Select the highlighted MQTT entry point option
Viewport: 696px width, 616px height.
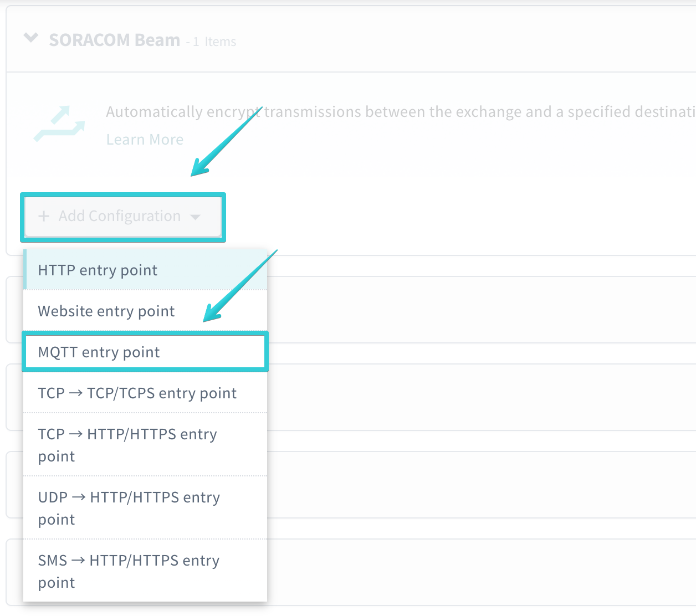98,352
